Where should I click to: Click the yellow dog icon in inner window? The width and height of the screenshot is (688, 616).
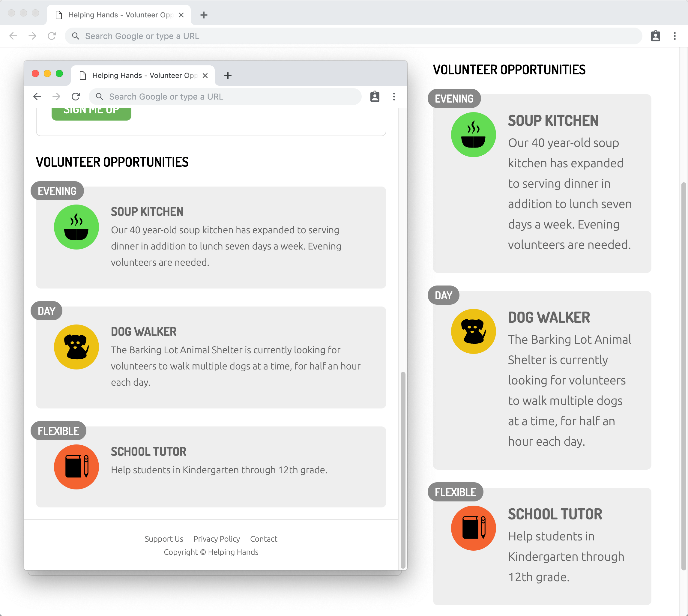coord(76,347)
